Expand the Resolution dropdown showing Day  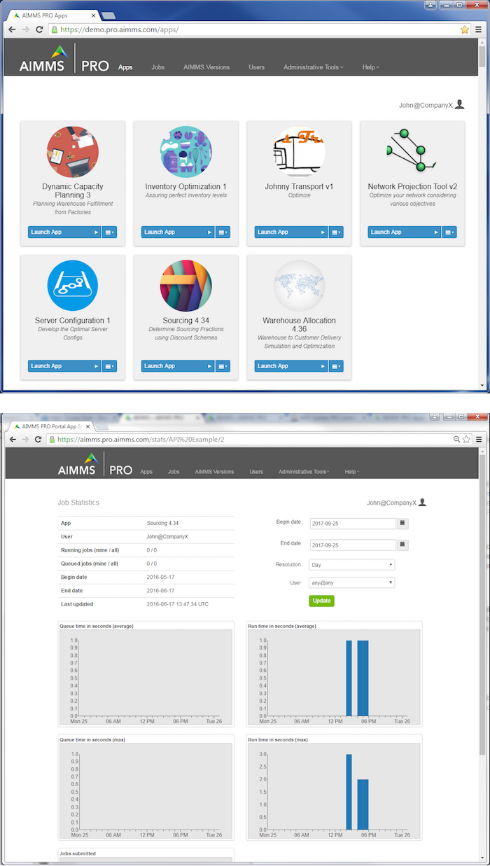[x=352, y=565]
